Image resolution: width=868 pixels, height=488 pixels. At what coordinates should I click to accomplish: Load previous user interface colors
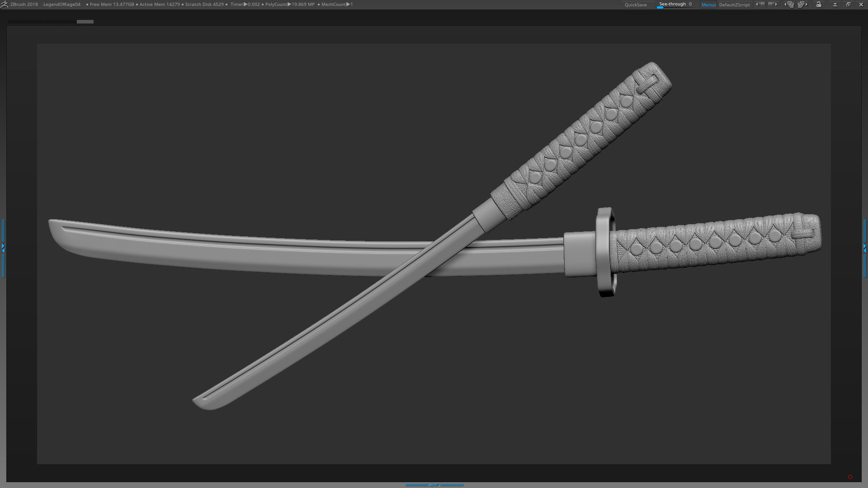tap(760, 5)
